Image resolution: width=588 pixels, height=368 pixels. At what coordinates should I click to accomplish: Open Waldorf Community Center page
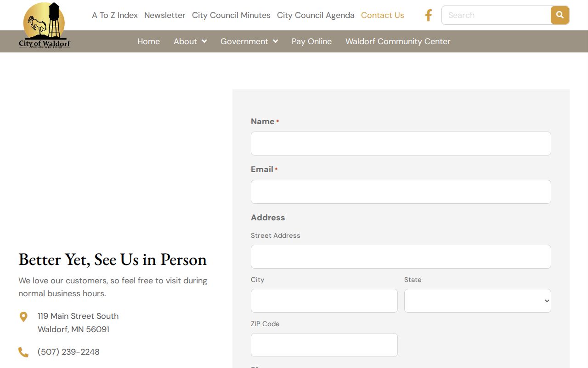point(398,41)
